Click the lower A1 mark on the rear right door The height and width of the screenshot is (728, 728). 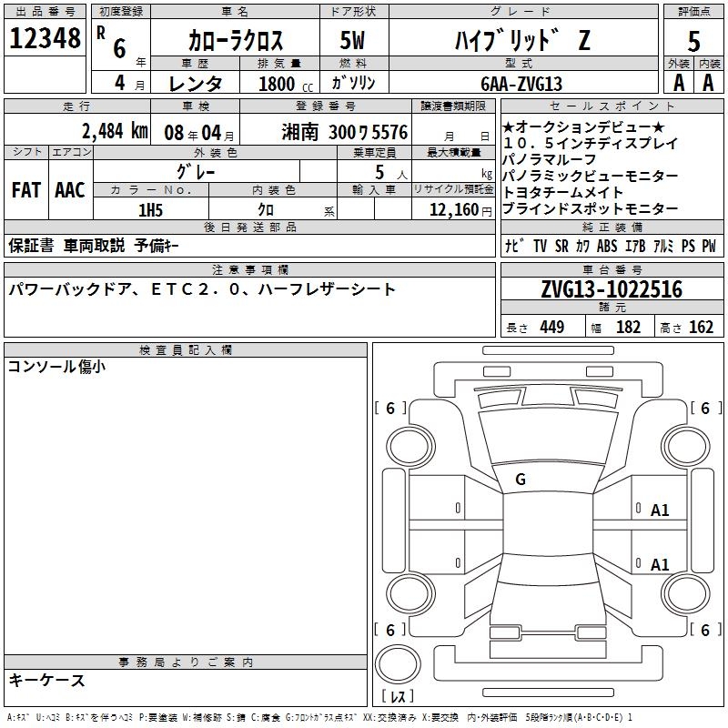click(x=659, y=565)
